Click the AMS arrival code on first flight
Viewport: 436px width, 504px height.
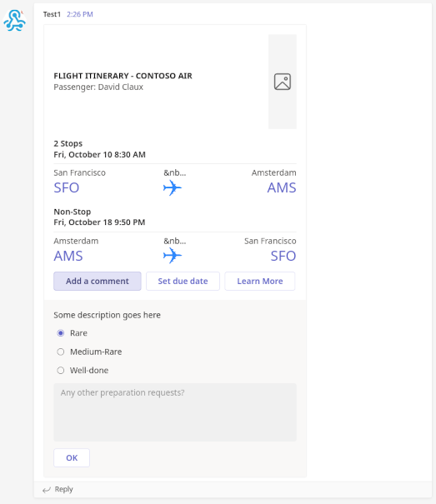point(282,187)
